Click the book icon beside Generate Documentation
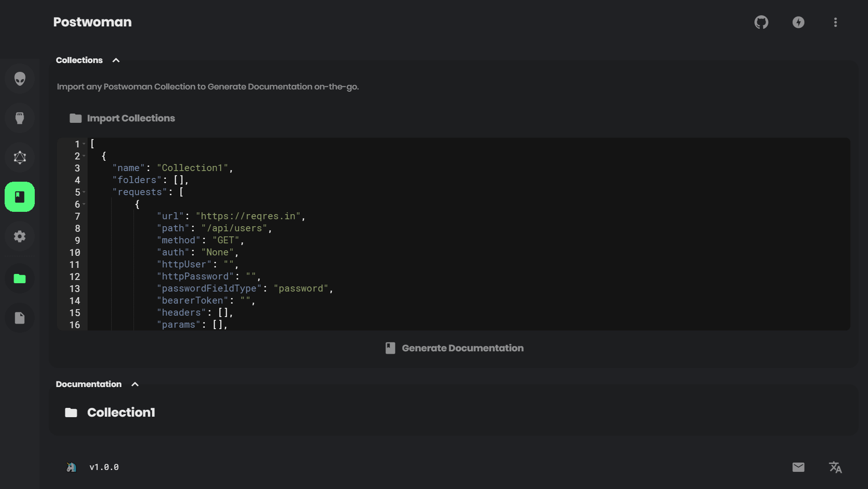Screen dimensions: 868x489 390,348
